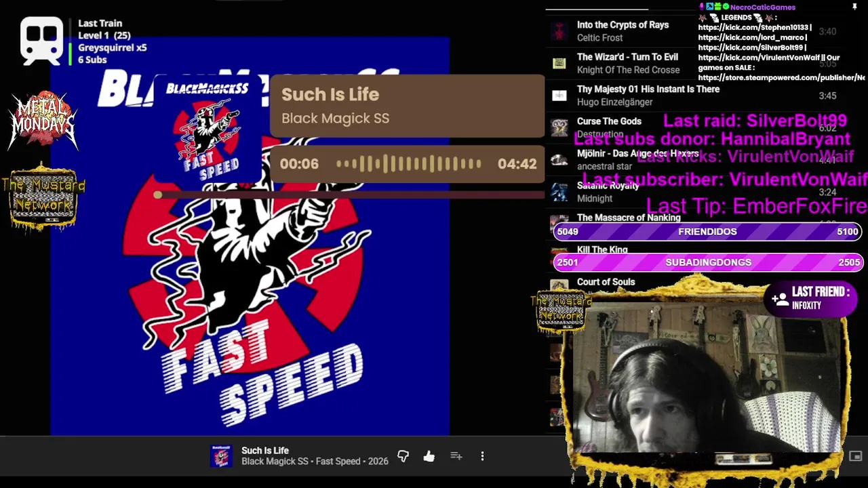Play Satanic Royalty from queue
This screenshot has width=868, height=488.
pos(608,186)
